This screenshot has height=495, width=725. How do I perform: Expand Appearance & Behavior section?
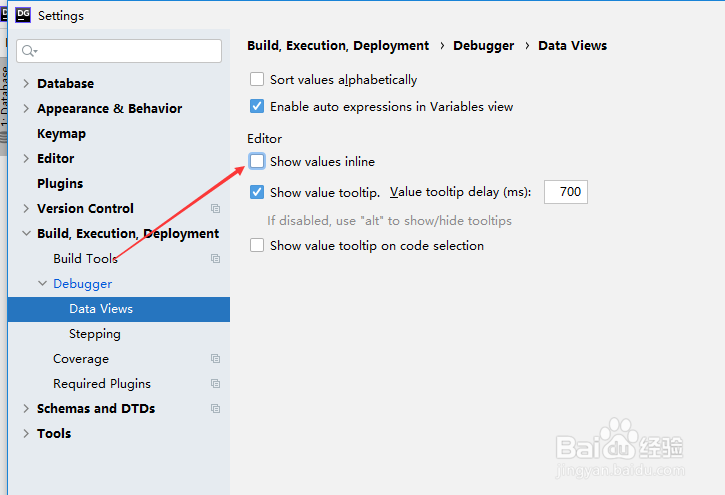pyautogui.click(x=26, y=109)
